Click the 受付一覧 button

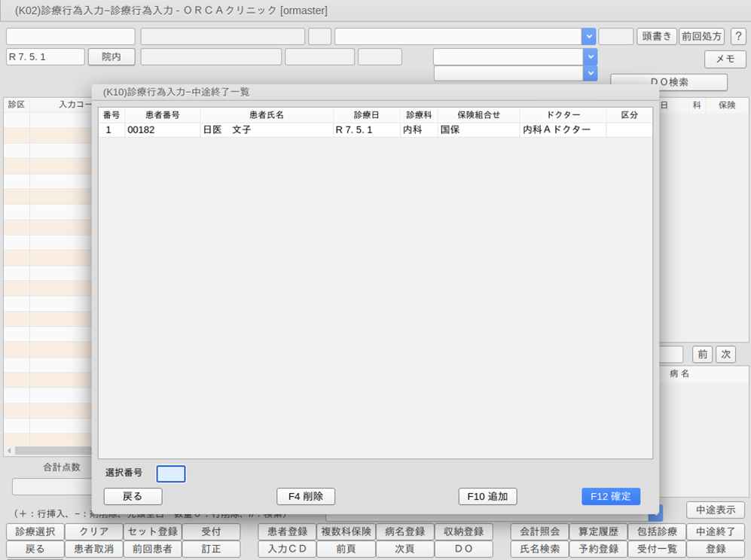pos(656,549)
